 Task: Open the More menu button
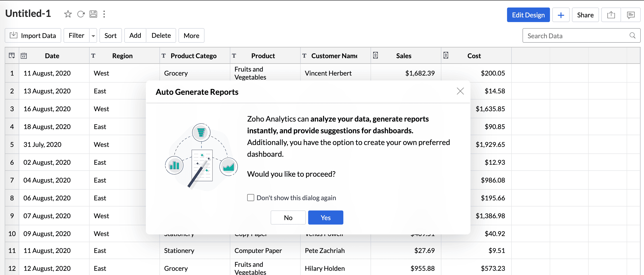click(191, 35)
